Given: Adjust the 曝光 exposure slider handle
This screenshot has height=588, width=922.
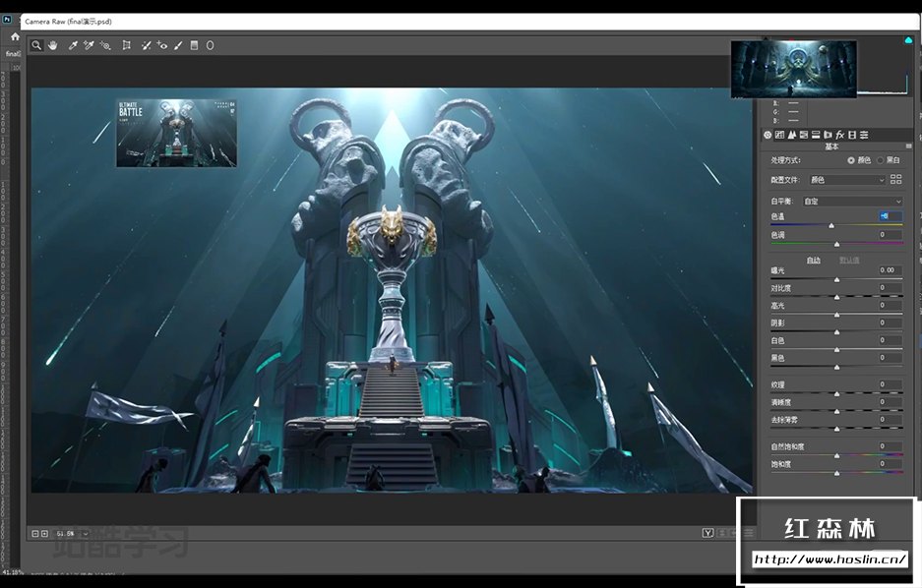Looking at the screenshot, I should coord(836,279).
